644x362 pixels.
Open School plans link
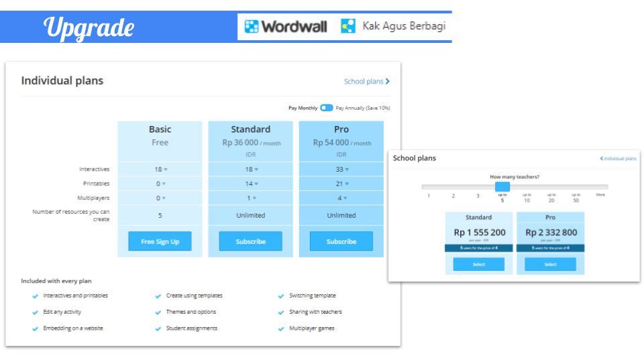367,81
